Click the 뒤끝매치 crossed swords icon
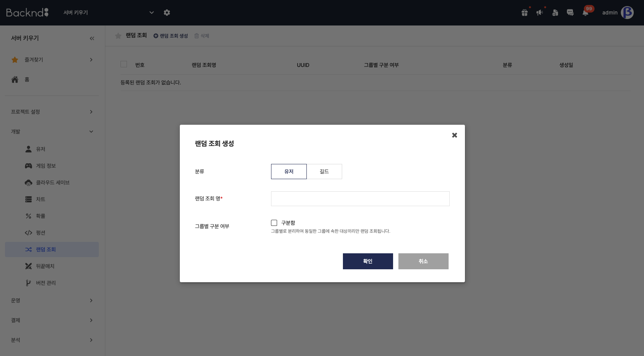 (29, 266)
